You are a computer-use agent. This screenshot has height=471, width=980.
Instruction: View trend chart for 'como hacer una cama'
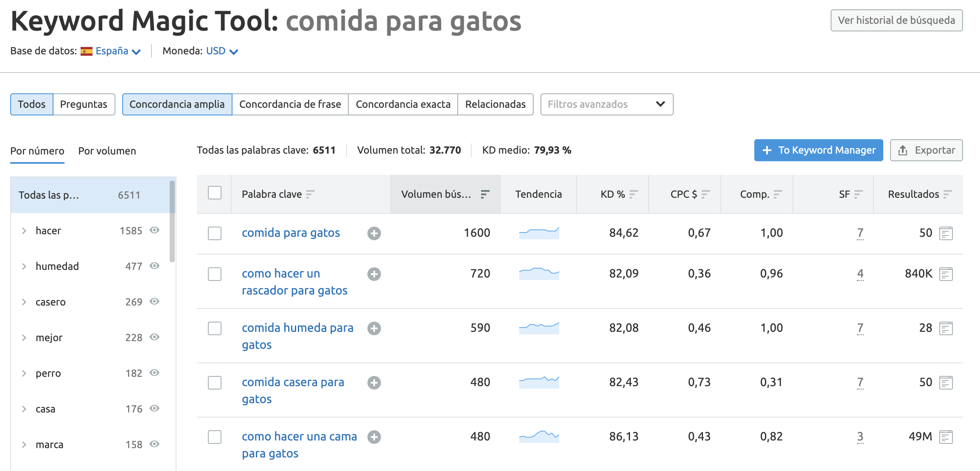pyautogui.click(x=539, y=436)
